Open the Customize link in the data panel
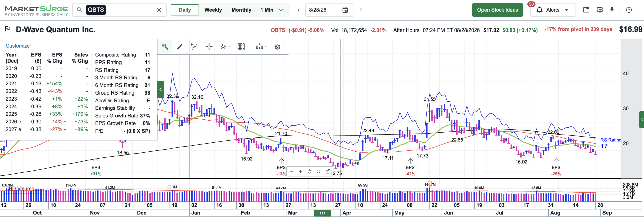The width and height of the screenshot is (644, 217). click(x=18, y=46)
